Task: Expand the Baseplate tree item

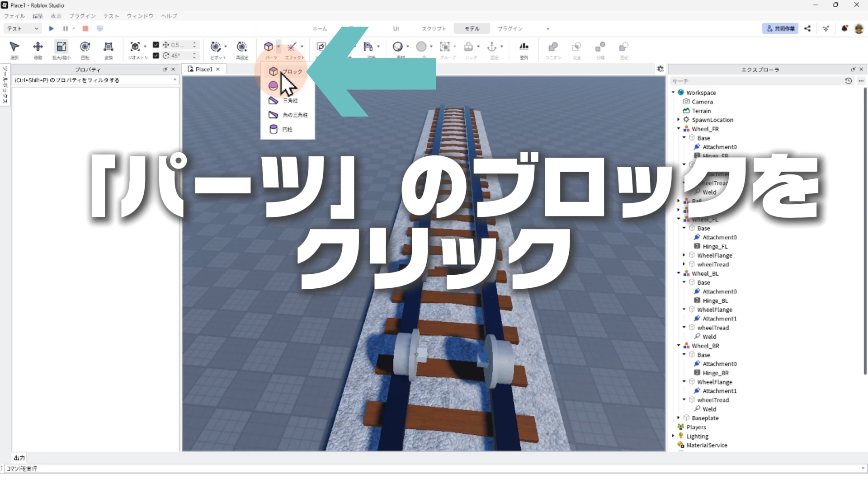Action: [x=679, y=418]
